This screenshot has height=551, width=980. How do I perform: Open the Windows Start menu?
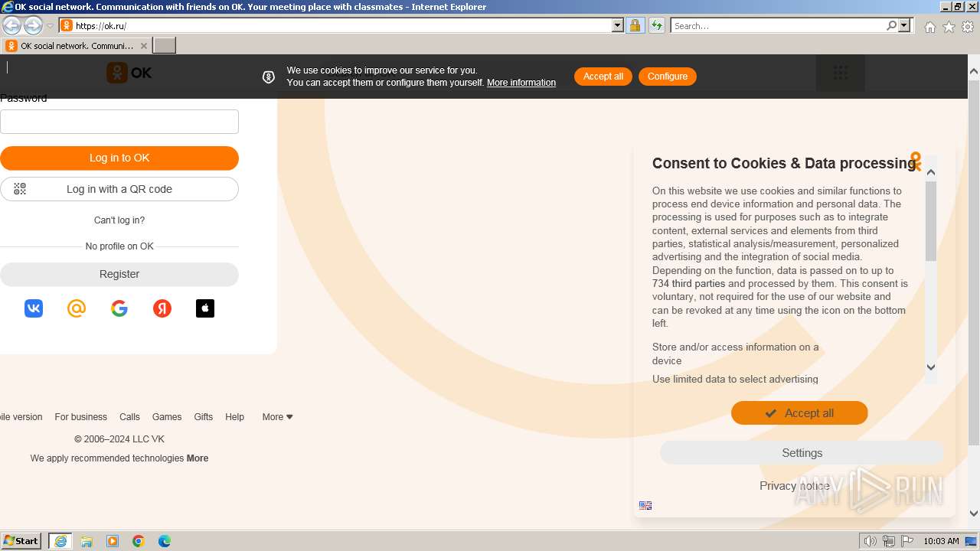tap(21, 541)
